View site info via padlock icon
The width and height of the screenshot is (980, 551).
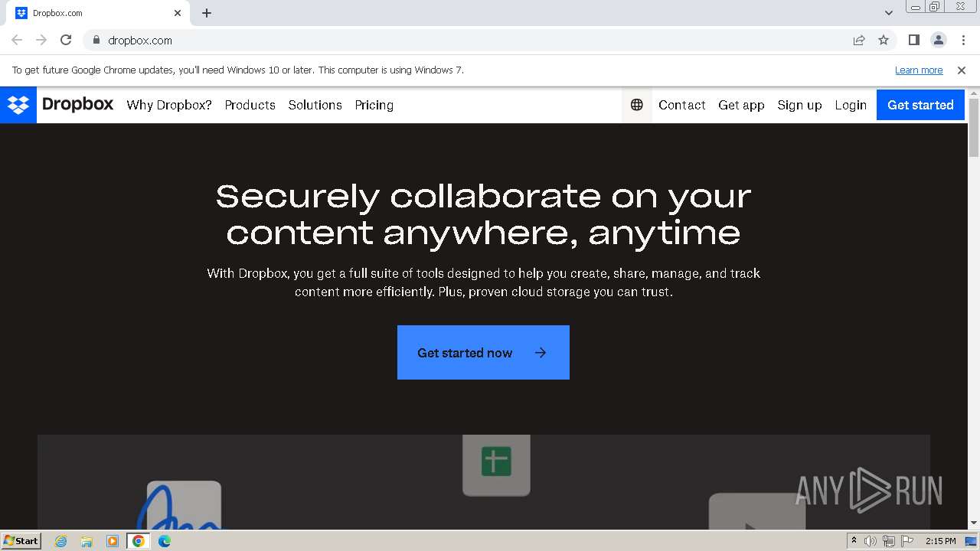[96, 40]
